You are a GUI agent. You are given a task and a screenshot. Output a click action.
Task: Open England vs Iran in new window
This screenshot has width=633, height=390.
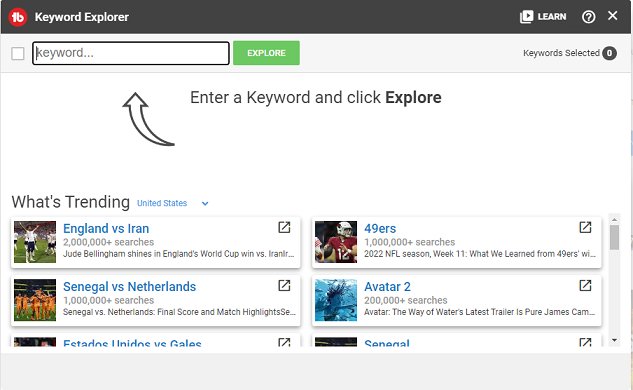[x=284, y=227]
